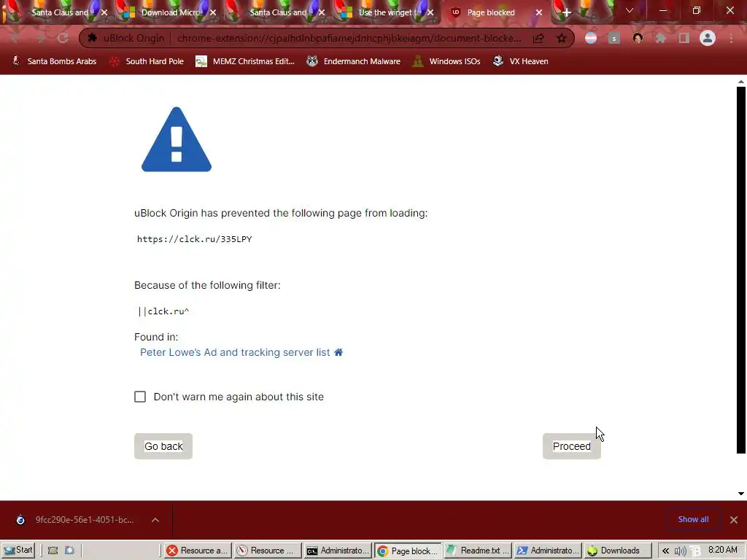Click the share page icon in address bar
This screenshot has height=560, width=747.
tap(538, 38)
